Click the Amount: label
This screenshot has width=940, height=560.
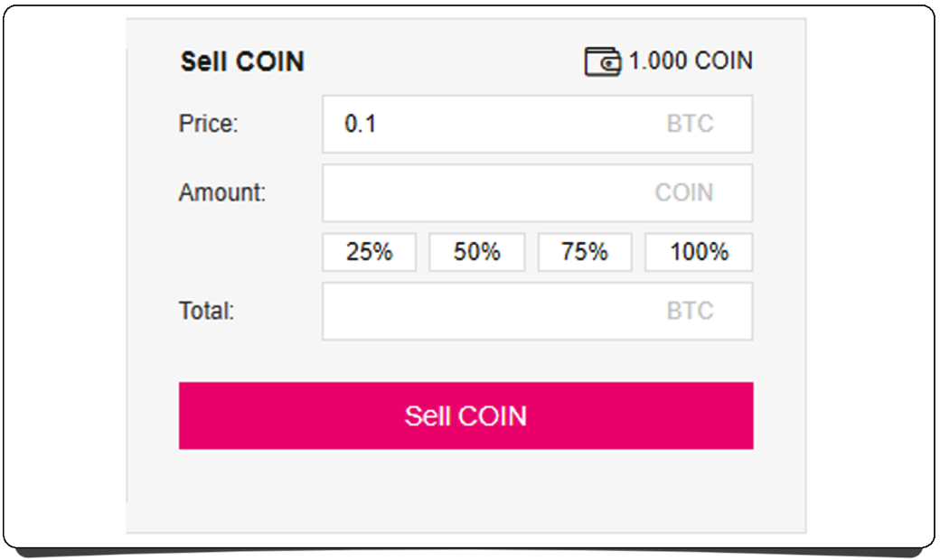[x=222, y=192]
